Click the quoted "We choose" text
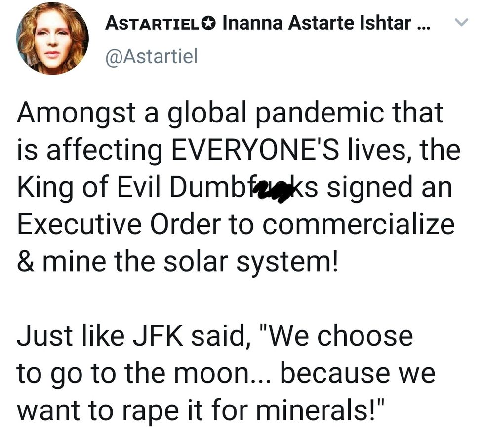484x448 pixels. click(x=326, y=337)
